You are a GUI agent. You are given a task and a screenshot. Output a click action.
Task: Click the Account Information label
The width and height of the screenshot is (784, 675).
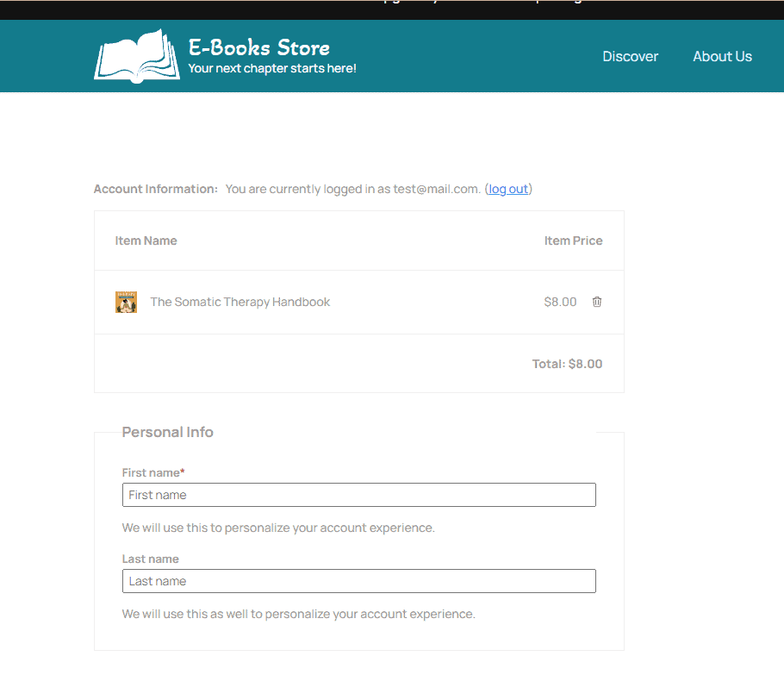[155, 189]
